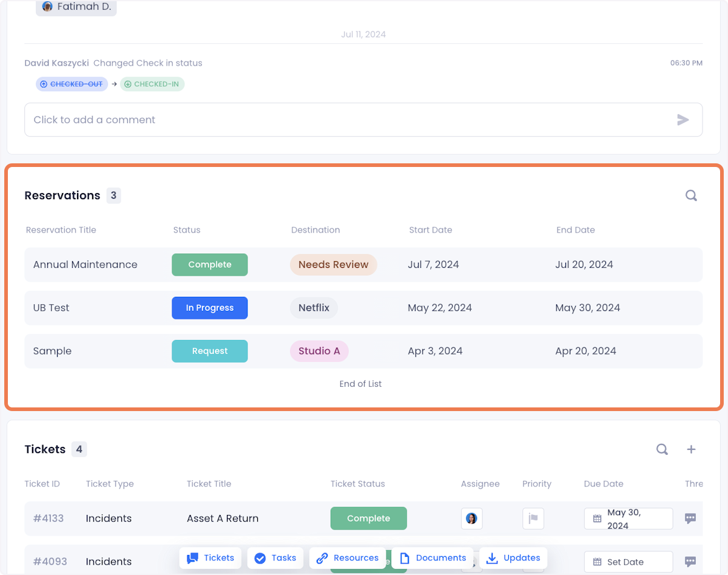This screenshot has width=728, height=575.
Task: Click Fatimah D. user chip
Action: (76, 7)
